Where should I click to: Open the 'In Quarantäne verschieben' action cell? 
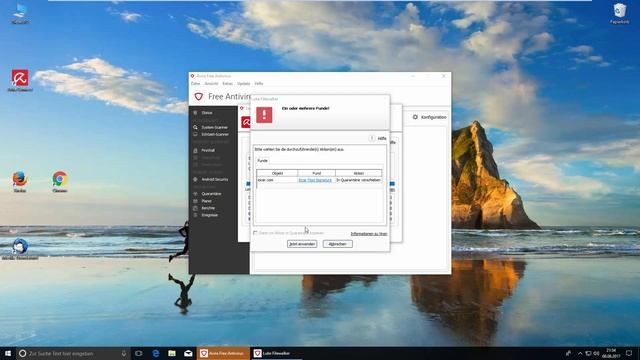358,180
